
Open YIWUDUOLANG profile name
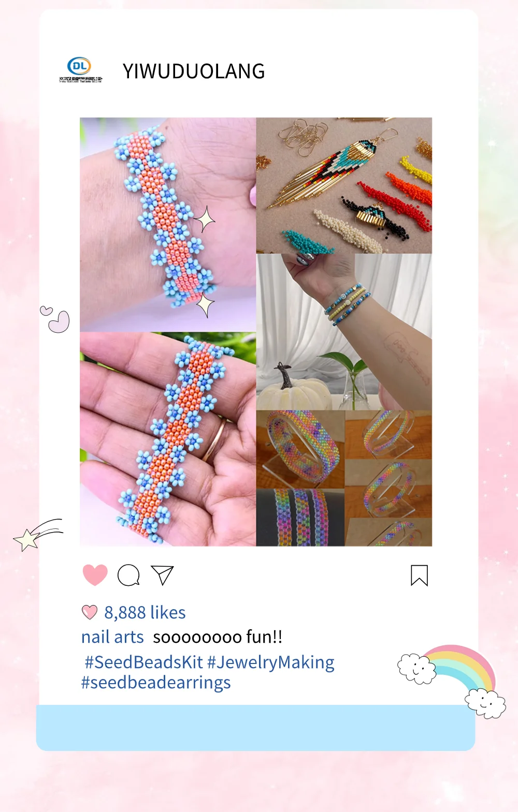point(194,71)
